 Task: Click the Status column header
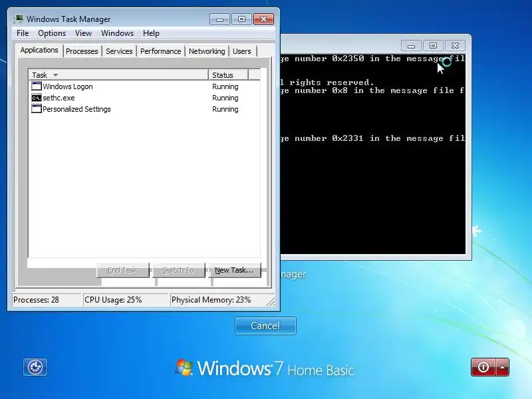pyautogui.click(x=228, y=75)
